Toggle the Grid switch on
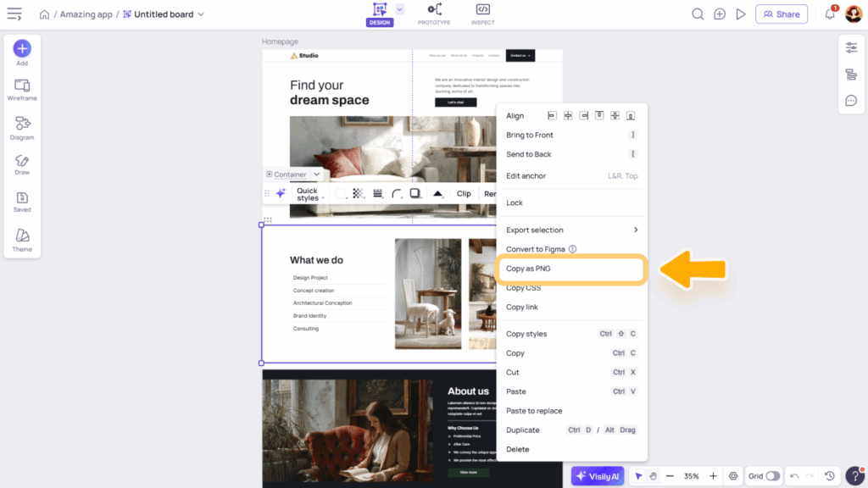This screenshot has width=868, height=488. click(x=772, y=476)
